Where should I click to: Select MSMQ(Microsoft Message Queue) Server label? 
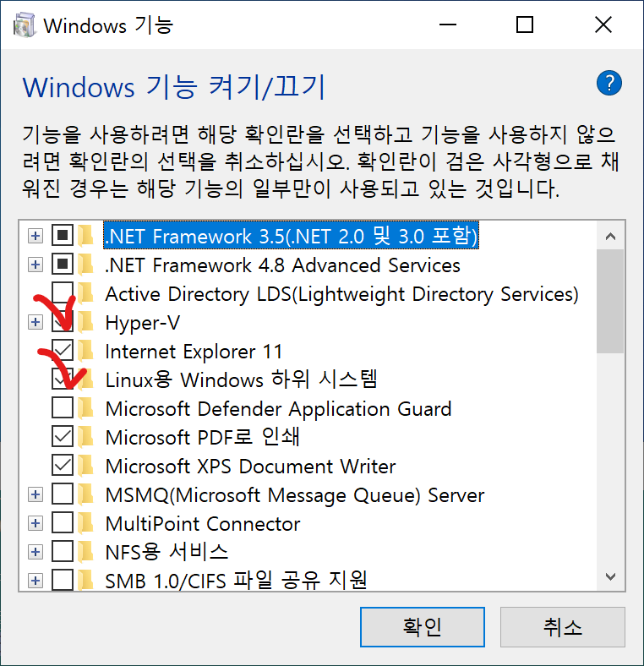tap(295, 495)
